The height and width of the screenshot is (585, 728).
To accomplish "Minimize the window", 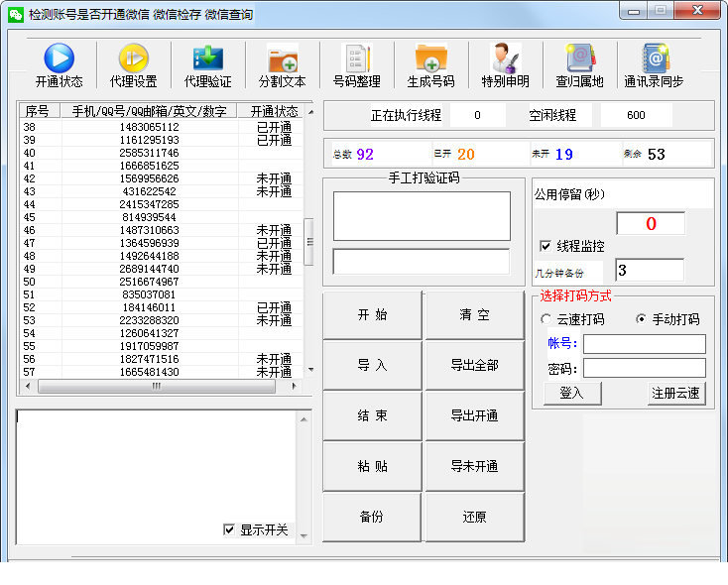I will click(x=634, y=11).
